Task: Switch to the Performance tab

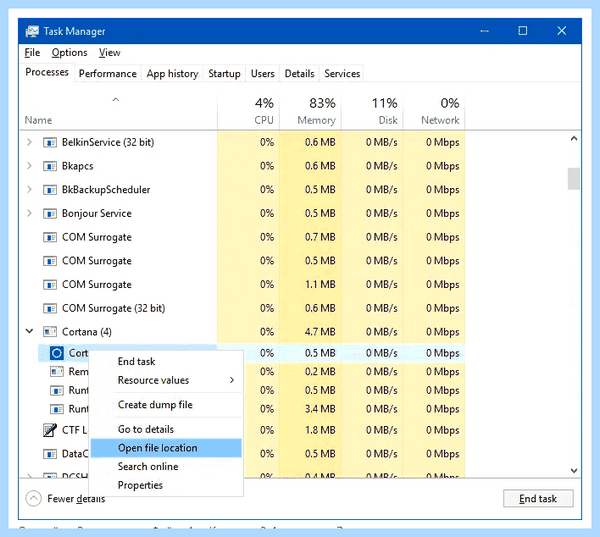Action: (x=108, y=73)
